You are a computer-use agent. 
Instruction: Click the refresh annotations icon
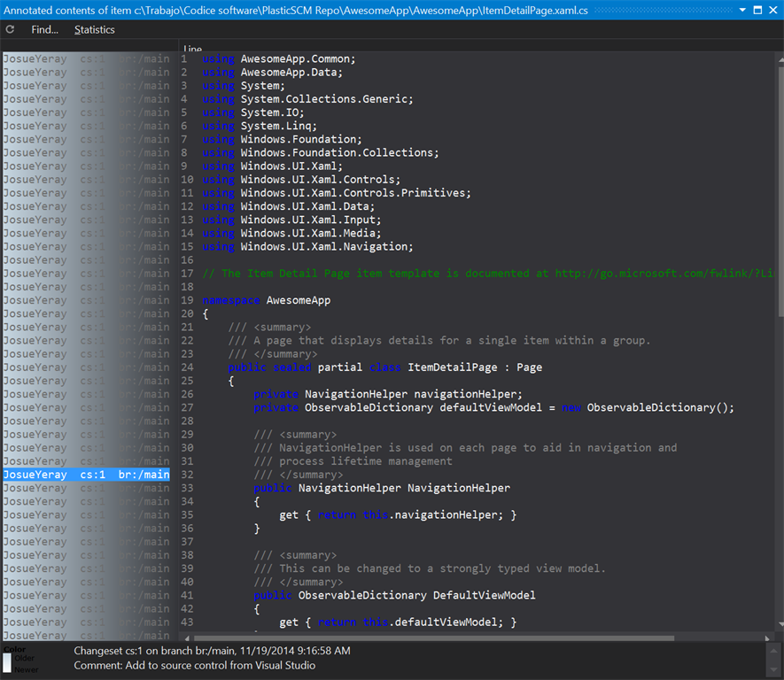click(10, 29)
